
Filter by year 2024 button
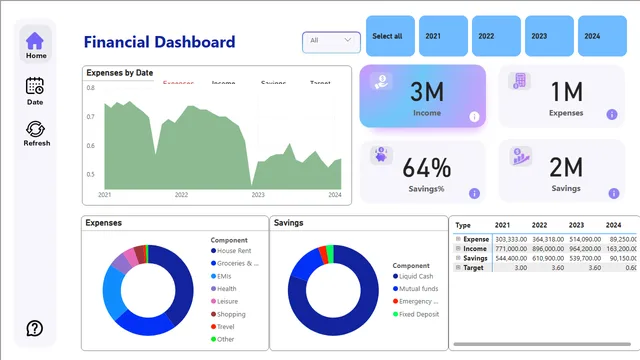coord(602,36)
